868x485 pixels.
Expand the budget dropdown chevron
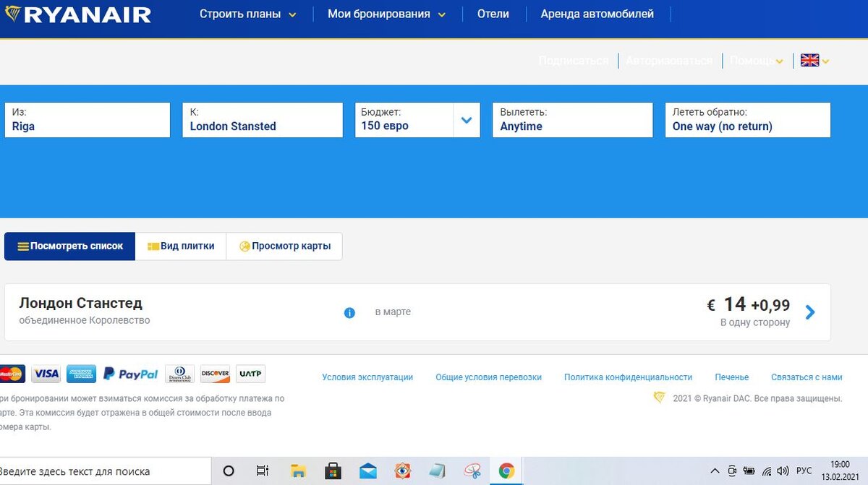[467, 121]
